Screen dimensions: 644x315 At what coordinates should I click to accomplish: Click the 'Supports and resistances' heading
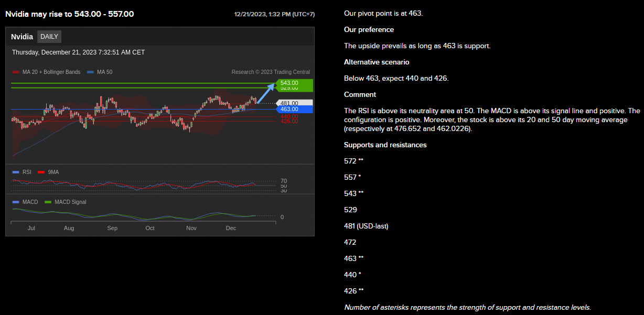(x=385, y=145)
